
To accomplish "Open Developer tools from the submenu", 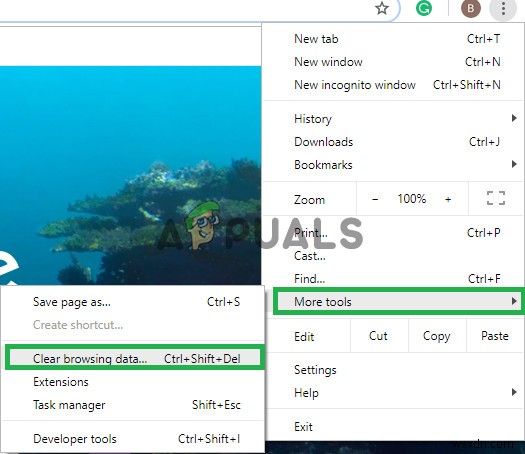I will coord(134,439).
